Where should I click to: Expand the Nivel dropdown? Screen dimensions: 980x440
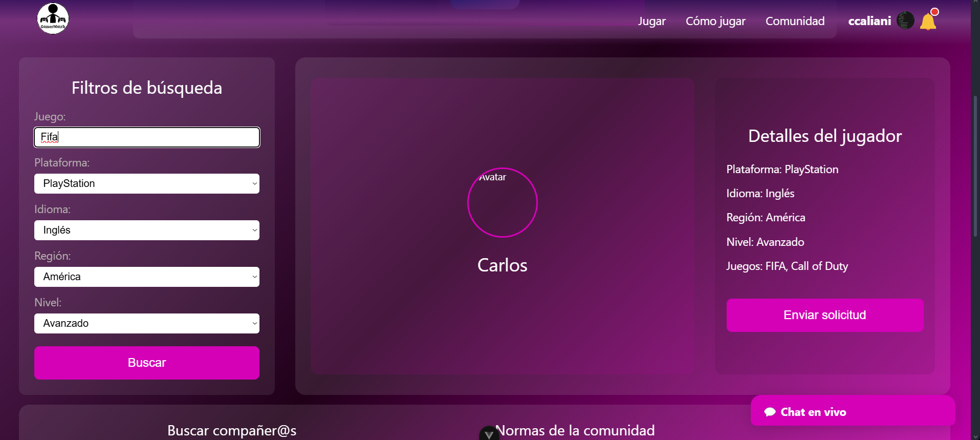[x=147, y=323]
